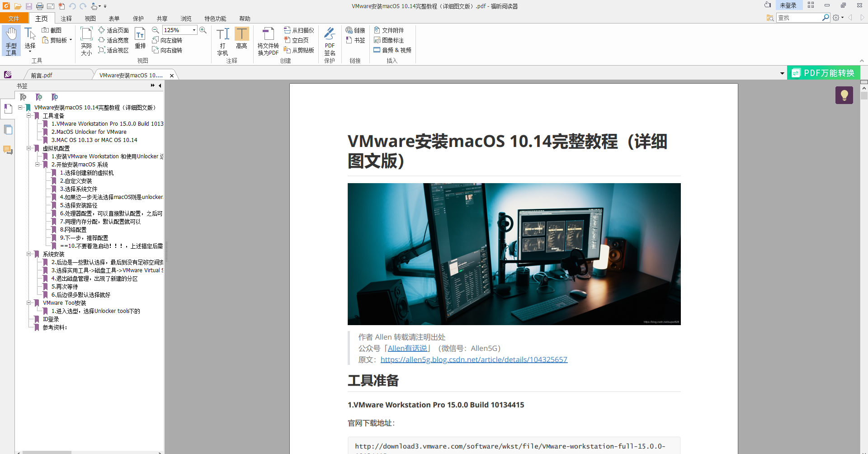868x454 pixels.
Task: Insert Audio & Video (音频 & 视频)
Action: pyautogui.click(x=392, y=50)
